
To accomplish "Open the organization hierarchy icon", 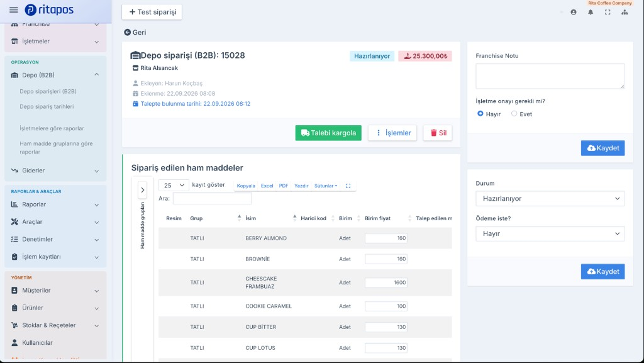I will 625,13.
